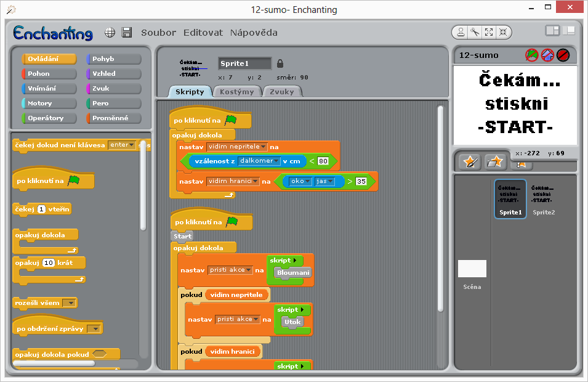This screenshot has width=588, height=382.
Task: Save project with the floppy disk icon
Action: pos(127,33)
